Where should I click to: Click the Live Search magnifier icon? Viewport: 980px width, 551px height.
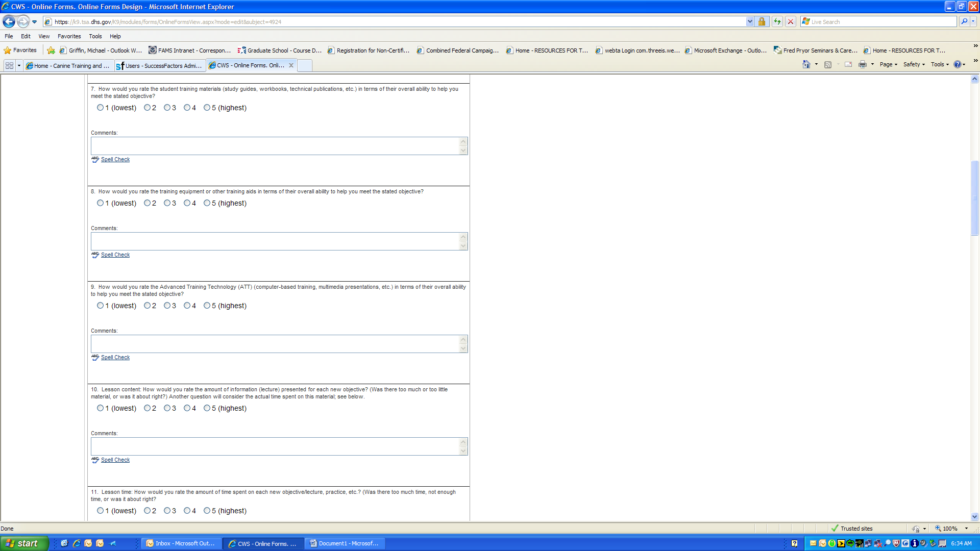[964, 22]
